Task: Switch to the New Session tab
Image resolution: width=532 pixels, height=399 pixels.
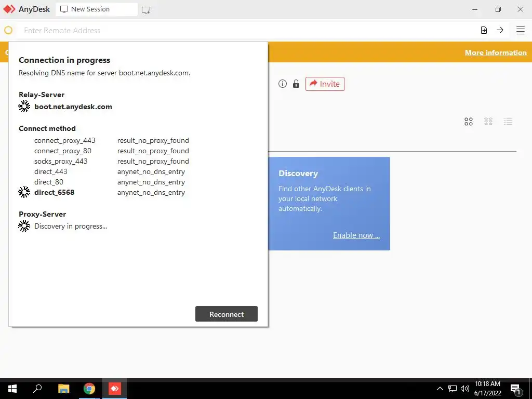Action: tap(97, 9)
